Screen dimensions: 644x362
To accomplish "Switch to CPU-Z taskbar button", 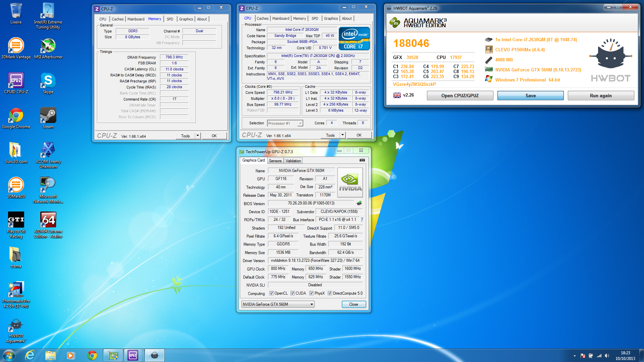I will coord(133,355).
